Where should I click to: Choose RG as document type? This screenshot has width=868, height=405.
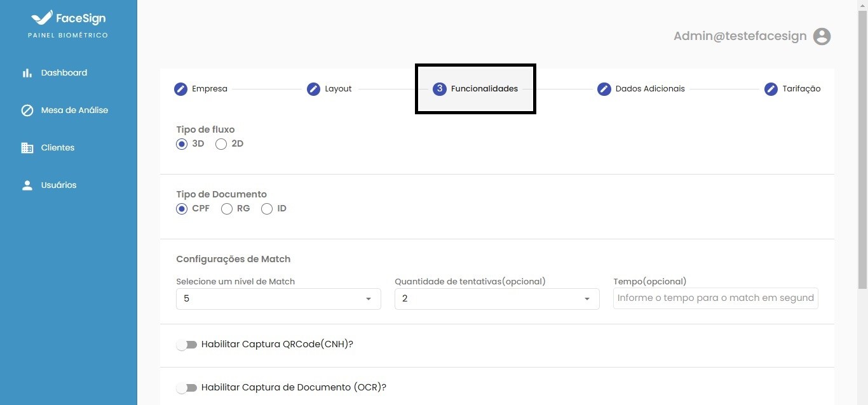[227, 209]
